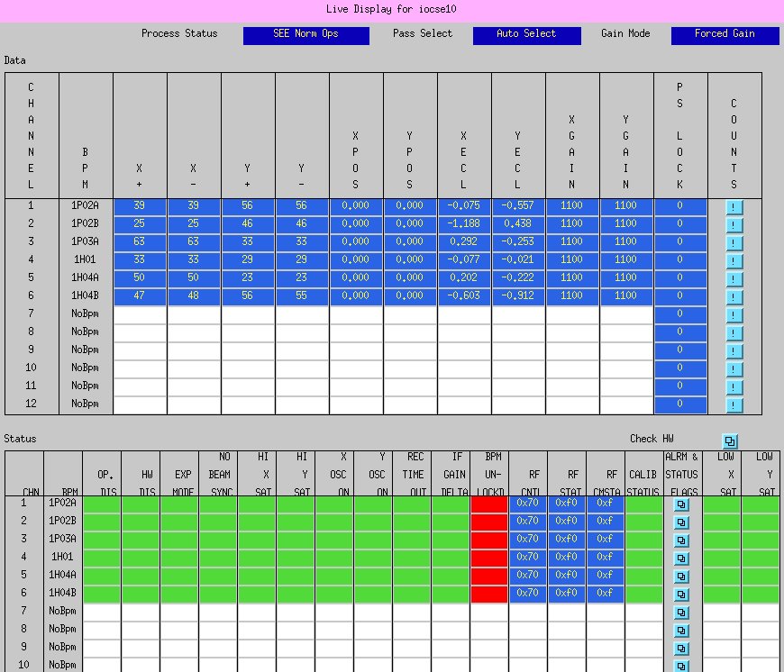Select the X GAIN value 1100 for 1H01
This screenshot has height=672, width=784.
pos(571,259)
